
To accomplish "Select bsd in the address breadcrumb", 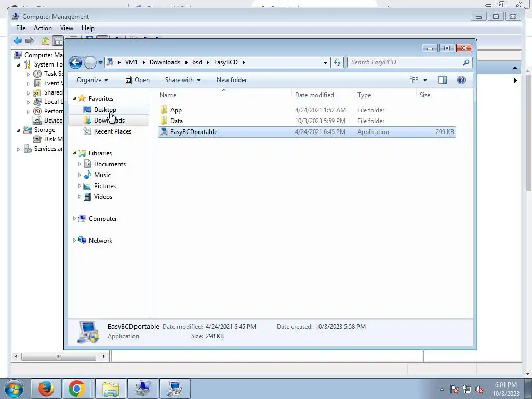I will pyautogui.click(x=197, y=62).
